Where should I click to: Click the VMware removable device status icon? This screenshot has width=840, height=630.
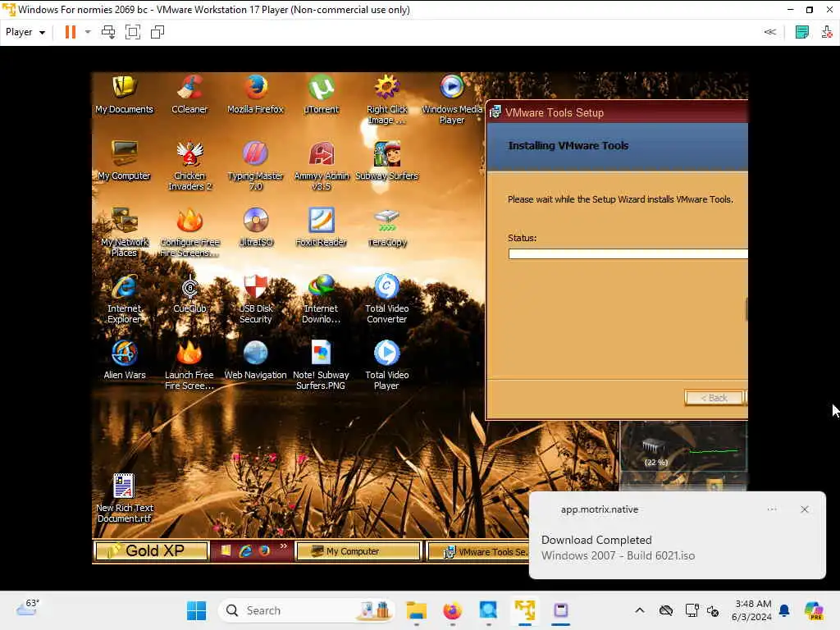pyautogui.click(x=827, y=32)
